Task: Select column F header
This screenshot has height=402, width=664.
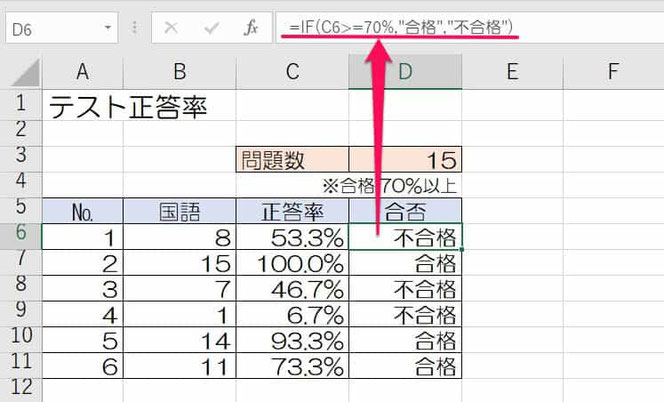Action: (x=614, y=72)
